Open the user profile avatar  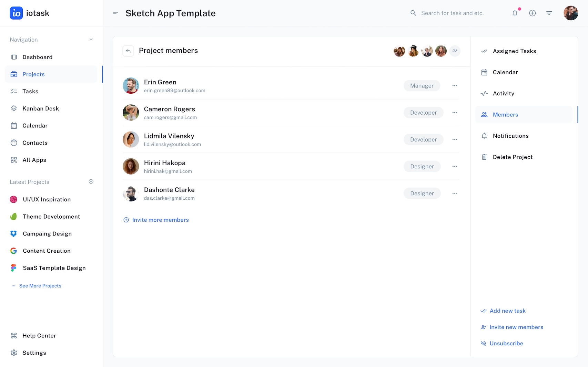[570, 13]
